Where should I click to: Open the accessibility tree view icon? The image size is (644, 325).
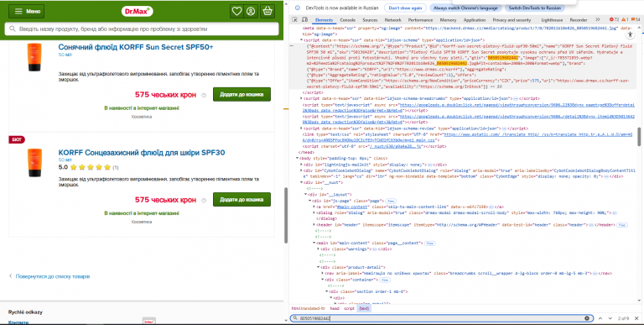point(631,34)
